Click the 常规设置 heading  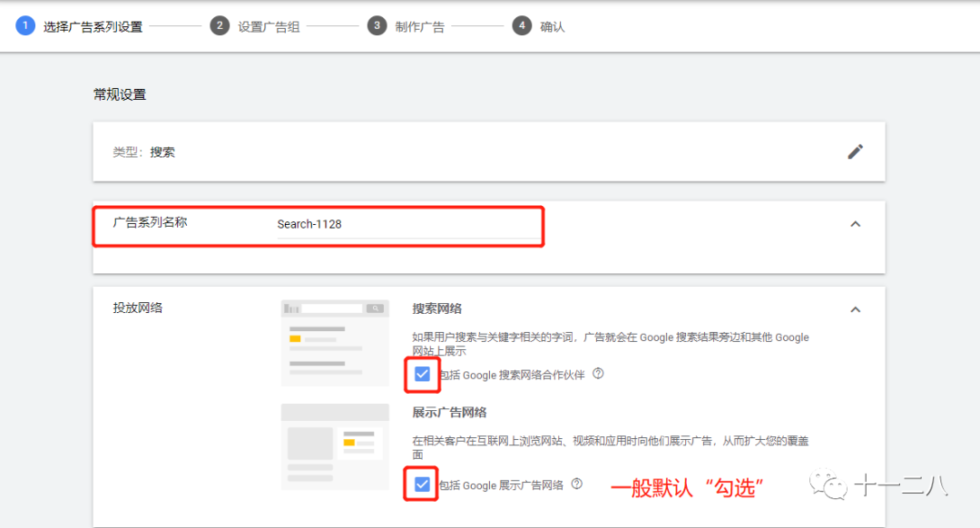point(120,94)
